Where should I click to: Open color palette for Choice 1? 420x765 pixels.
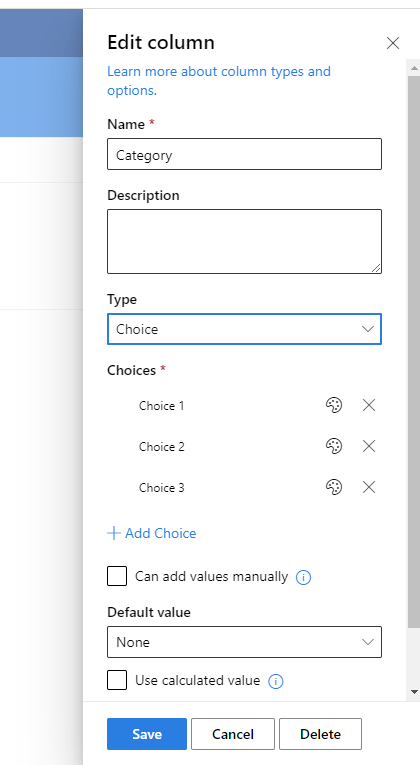tap(334, 405)
